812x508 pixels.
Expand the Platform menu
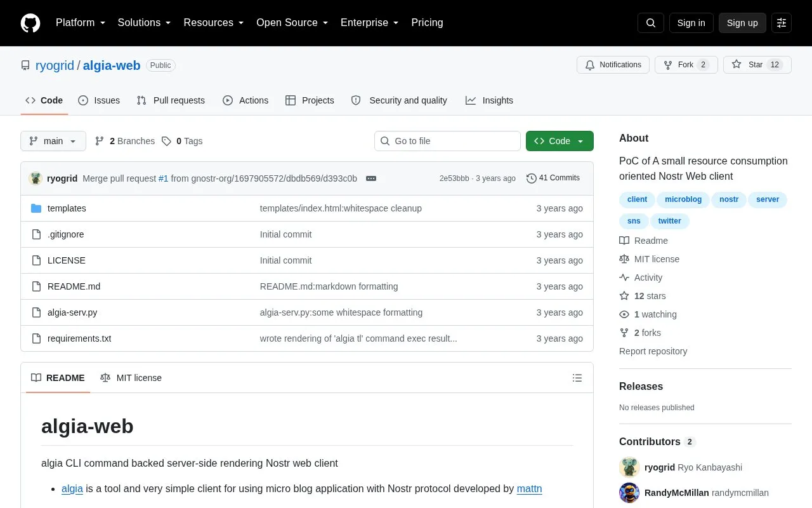point(81,23)
